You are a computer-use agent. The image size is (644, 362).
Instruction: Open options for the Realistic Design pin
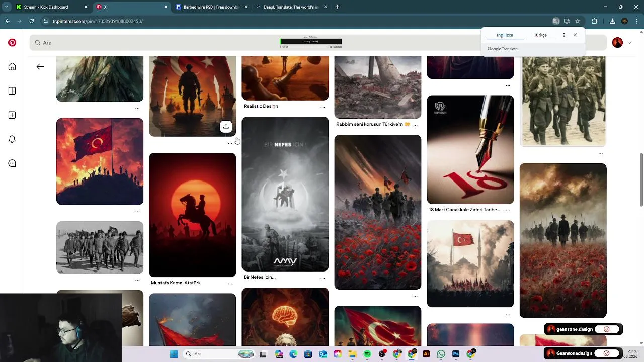pos(323,107)
